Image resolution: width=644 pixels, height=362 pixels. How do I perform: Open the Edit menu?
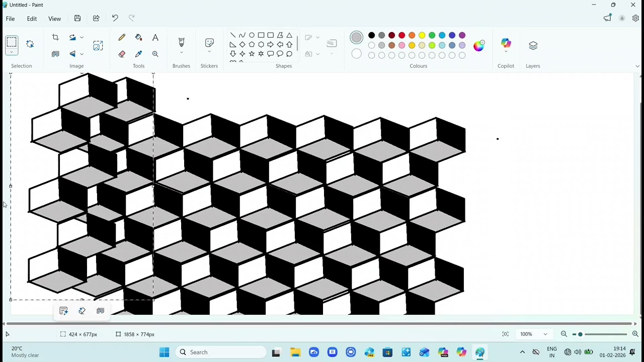click(32, 19)
